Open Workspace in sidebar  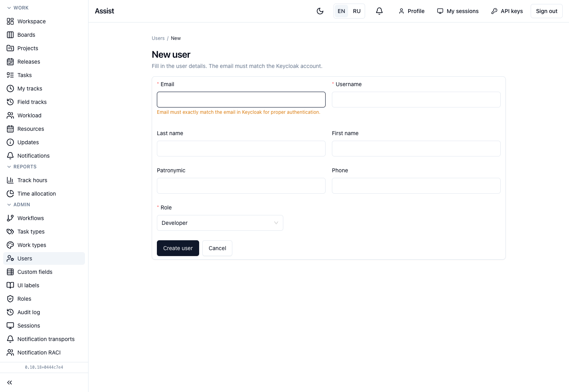(x=44, y=21)
